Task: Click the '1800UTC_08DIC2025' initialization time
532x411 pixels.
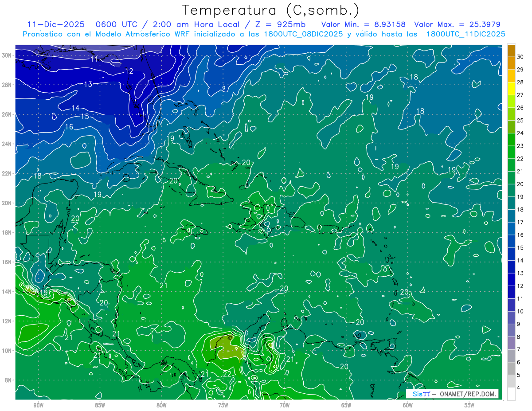Action: pos(303,34)
